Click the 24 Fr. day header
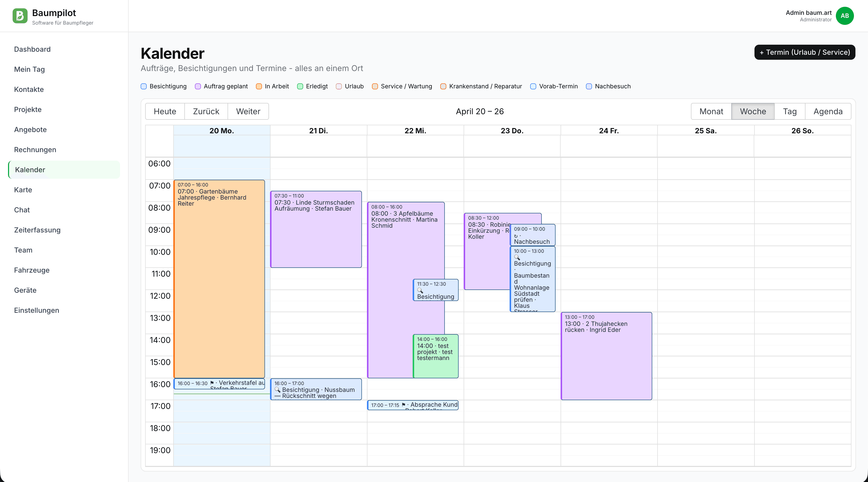 click(x=609, y=131)
